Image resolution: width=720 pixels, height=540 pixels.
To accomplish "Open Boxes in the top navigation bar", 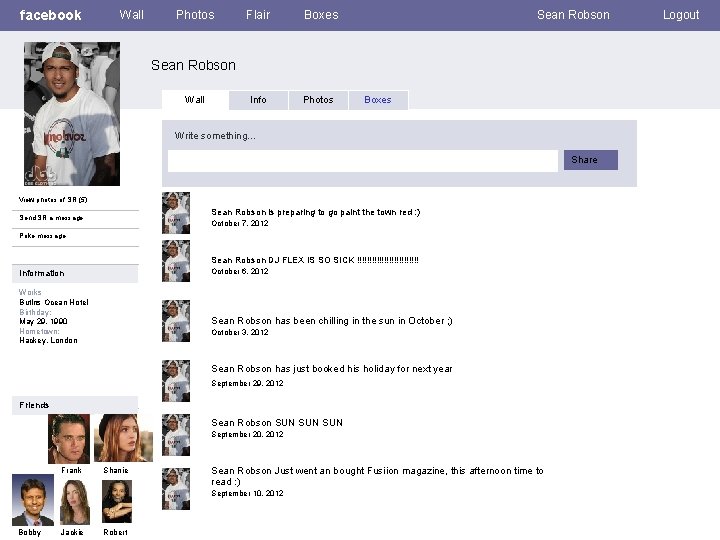I will (321, 15).
